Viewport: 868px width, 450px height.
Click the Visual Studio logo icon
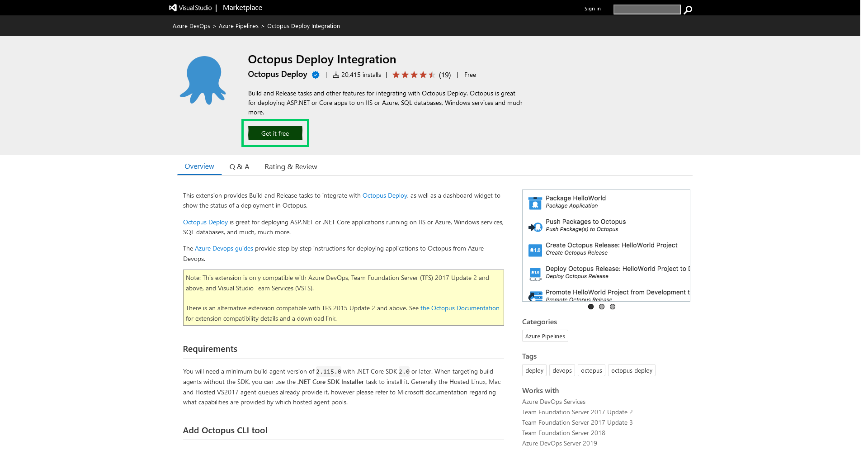[173, 8]
